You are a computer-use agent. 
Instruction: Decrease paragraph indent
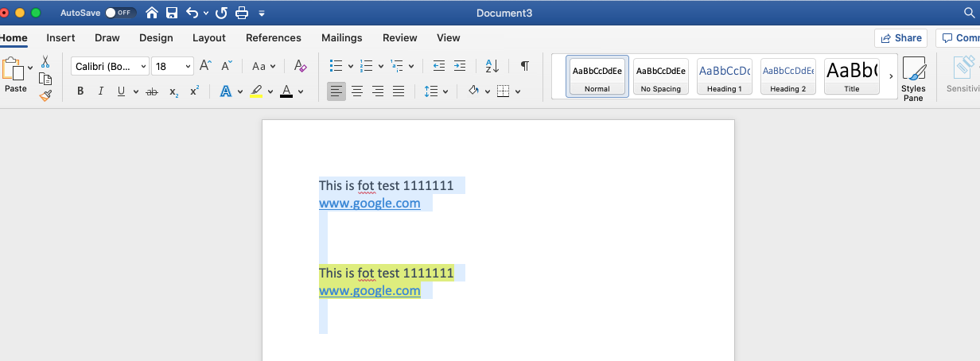[439, 66]
